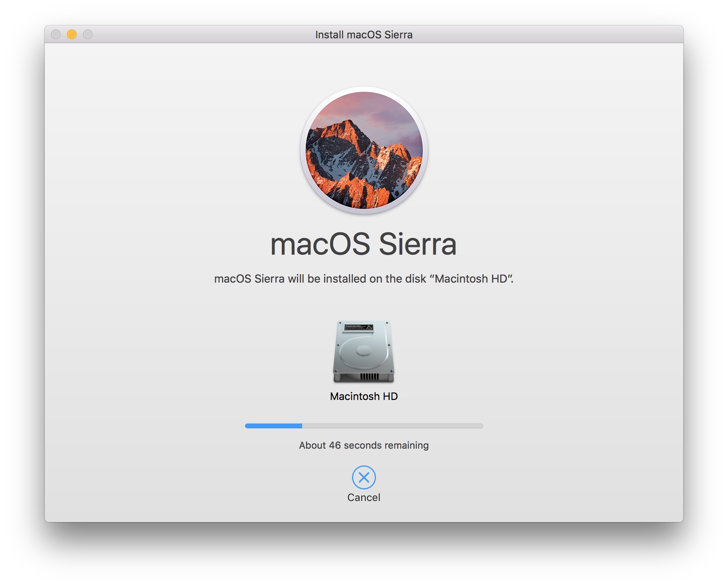
Task: Click the Cancel label under the X
Action: point(364,497)
